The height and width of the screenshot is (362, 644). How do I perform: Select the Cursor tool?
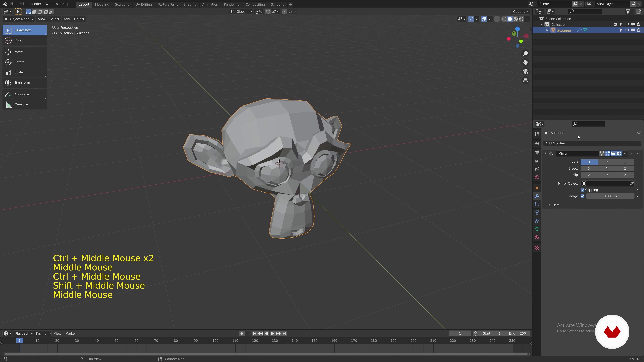point(25,40)
